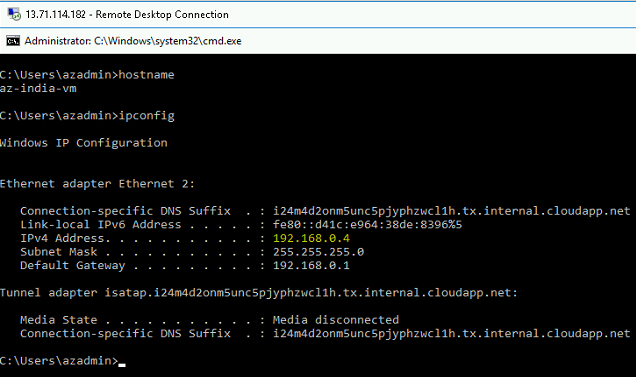Click the Subnet Mask value 255.255.255.0
636x377 pixels.
[x=318, y=252]
